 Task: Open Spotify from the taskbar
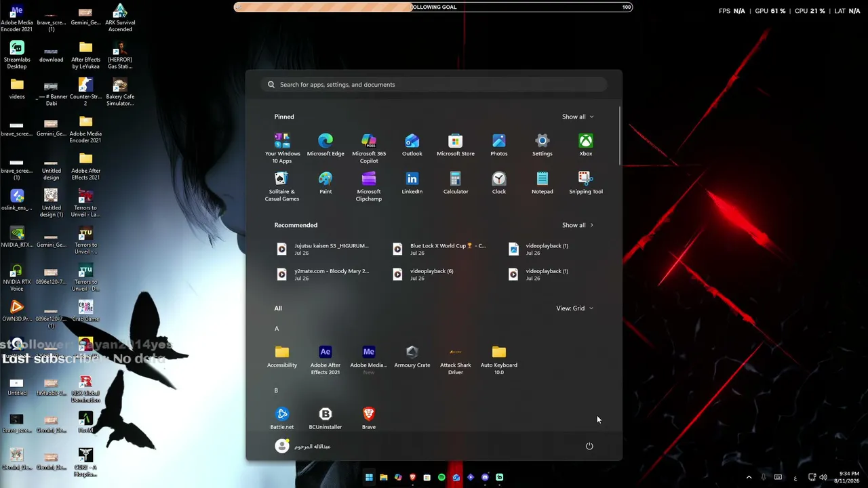[441, 478]
